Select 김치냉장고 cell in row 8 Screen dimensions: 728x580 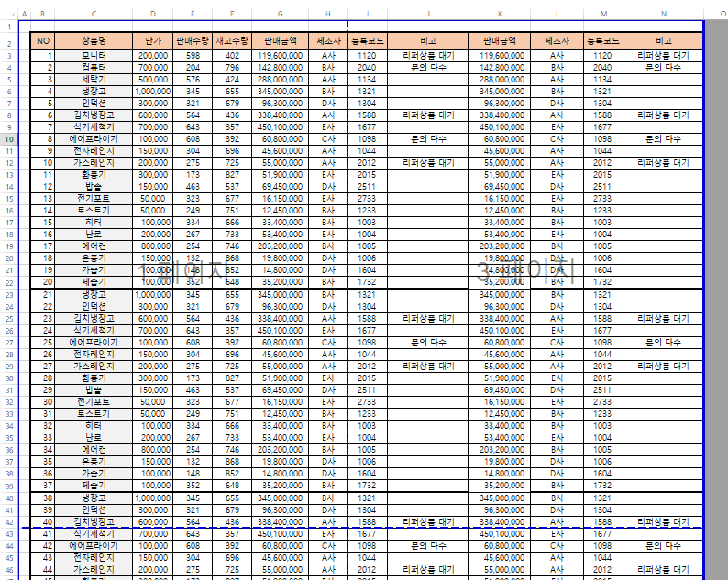[x=94, y=115]
